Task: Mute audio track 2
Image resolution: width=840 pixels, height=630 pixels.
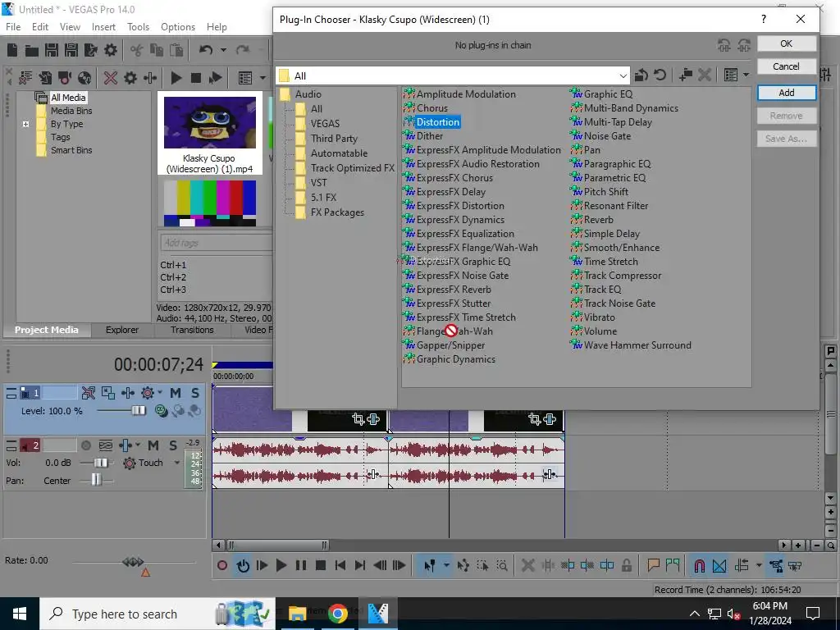Action: tap(153, 445)
